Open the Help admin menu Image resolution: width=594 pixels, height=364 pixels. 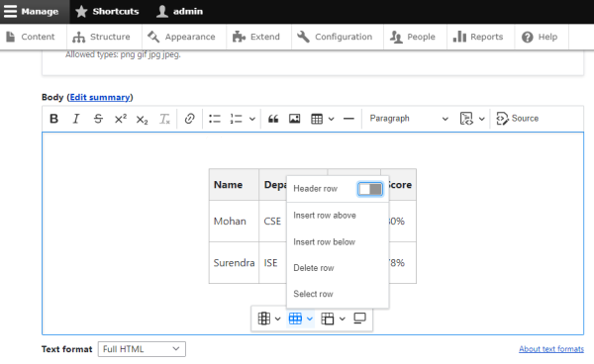coord(542,37)
